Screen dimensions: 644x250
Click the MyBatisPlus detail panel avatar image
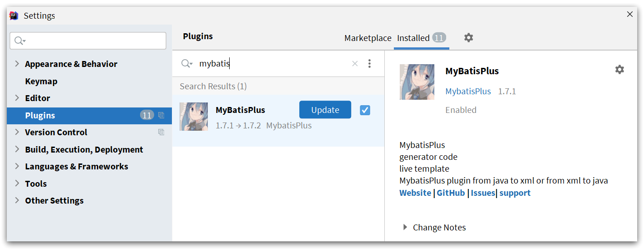pos(417,82)
